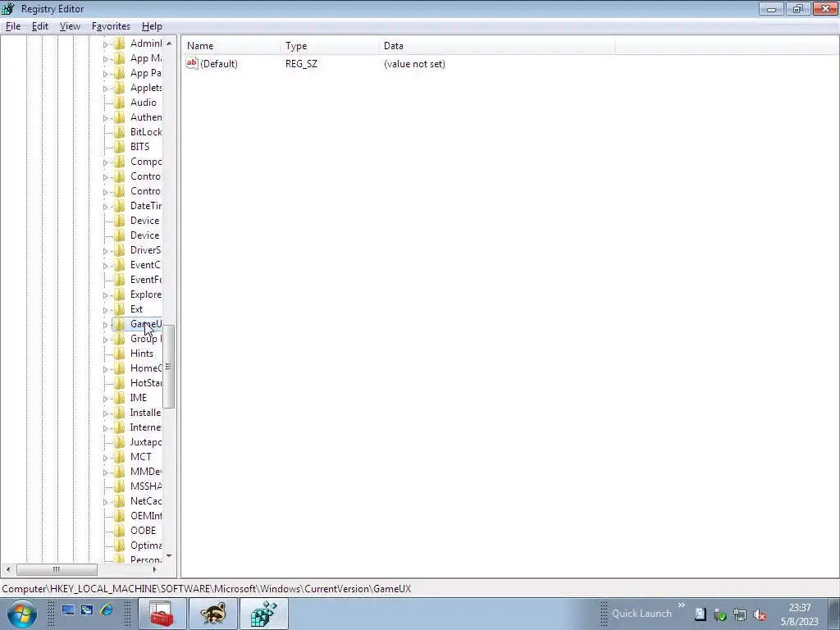Open the Edit menu
The image size is (840, 630).
pos(40,26)
